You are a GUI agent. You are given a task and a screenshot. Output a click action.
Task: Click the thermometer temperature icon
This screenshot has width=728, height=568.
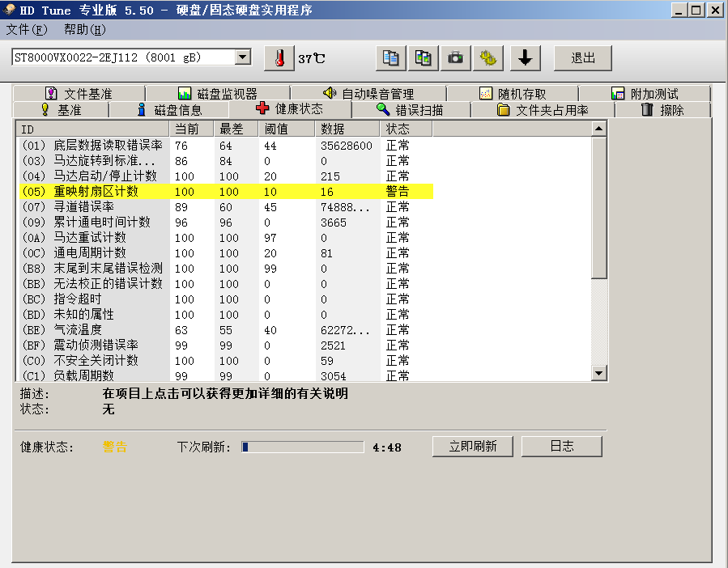[279, 58]
